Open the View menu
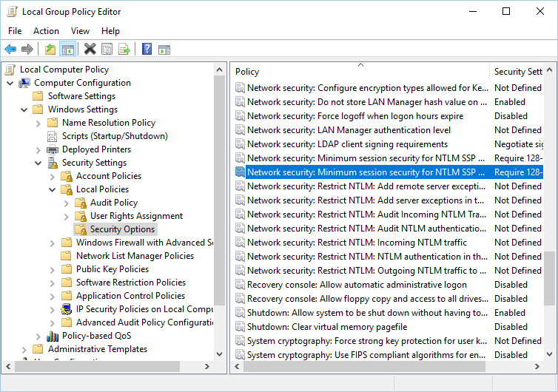This screenshot has width=558, height=392. click(x=80, y=31)
